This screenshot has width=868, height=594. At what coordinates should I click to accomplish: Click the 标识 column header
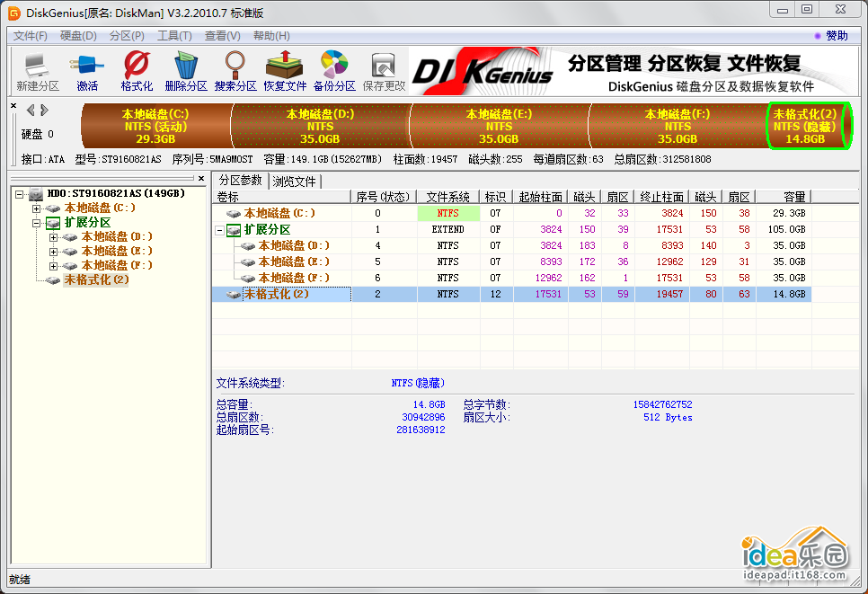click(496, 197)
